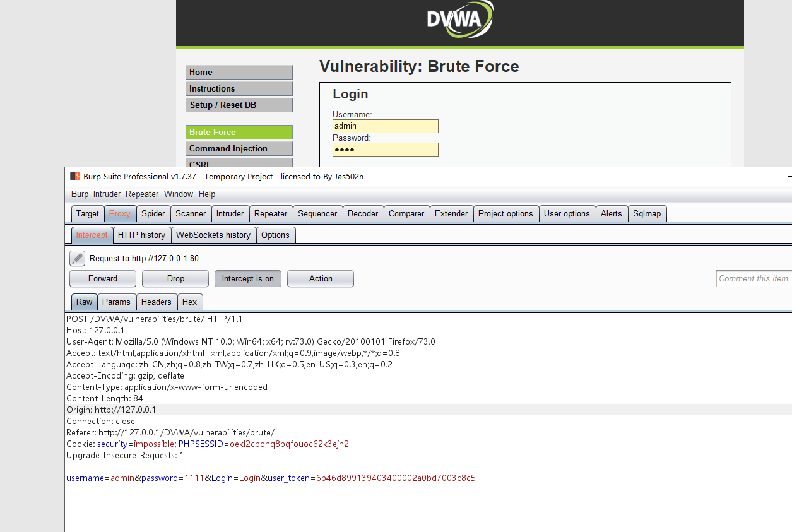Click the DVWA Password input field

click(386, 150)
